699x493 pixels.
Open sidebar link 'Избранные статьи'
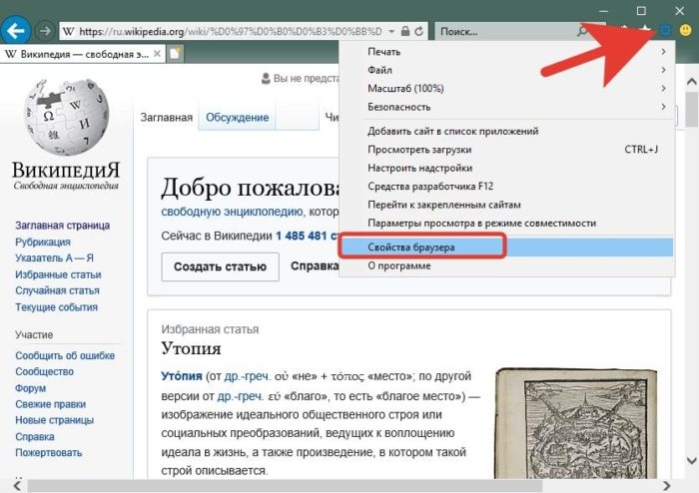click(x=58, y=274)
